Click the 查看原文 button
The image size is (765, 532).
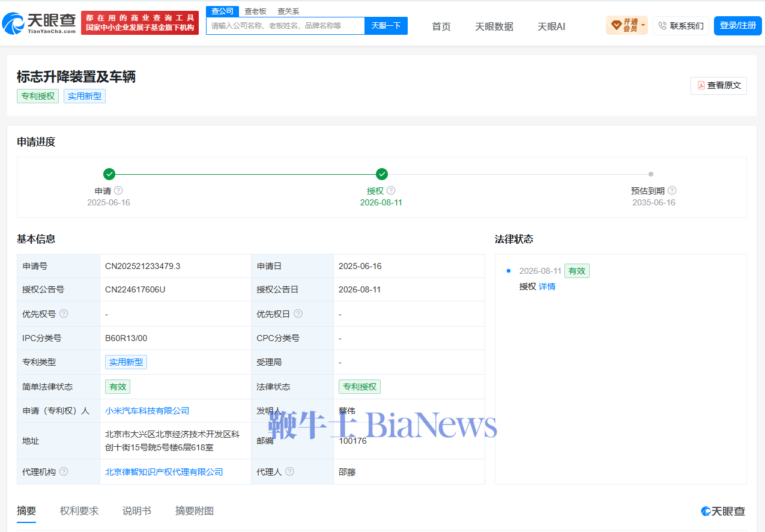[x=719, y=86]
